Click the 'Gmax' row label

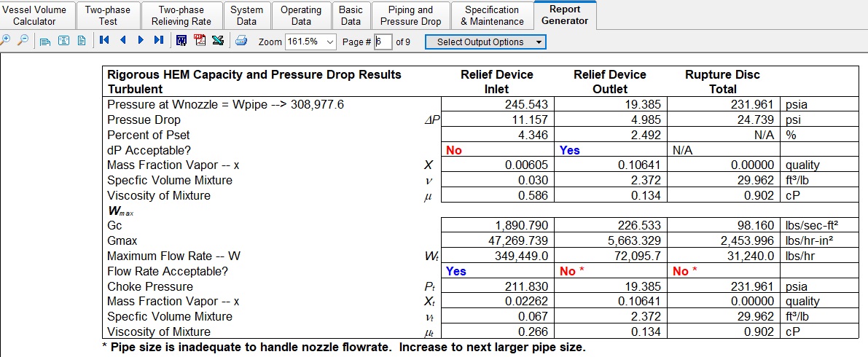pos(122,240)
